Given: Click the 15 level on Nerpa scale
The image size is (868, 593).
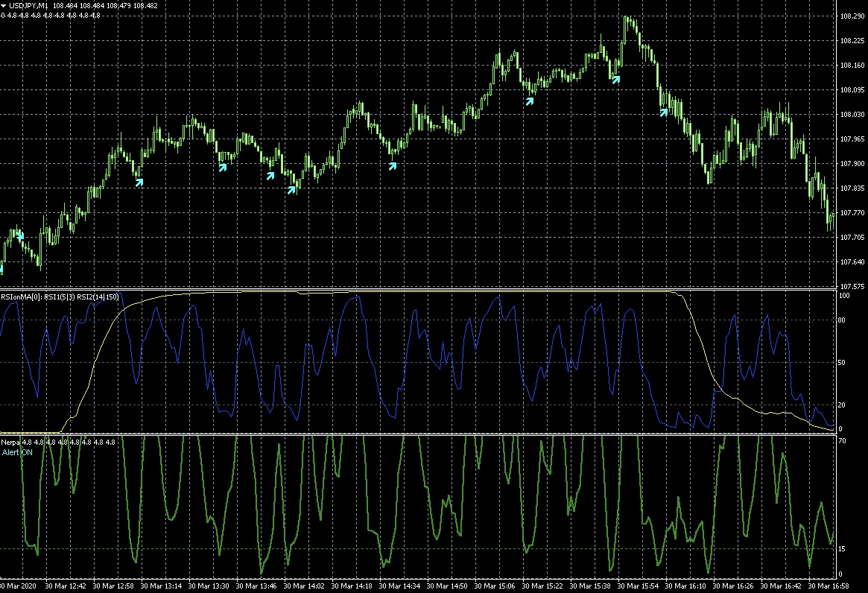Looking at the screenshot, I should (841, 549).
